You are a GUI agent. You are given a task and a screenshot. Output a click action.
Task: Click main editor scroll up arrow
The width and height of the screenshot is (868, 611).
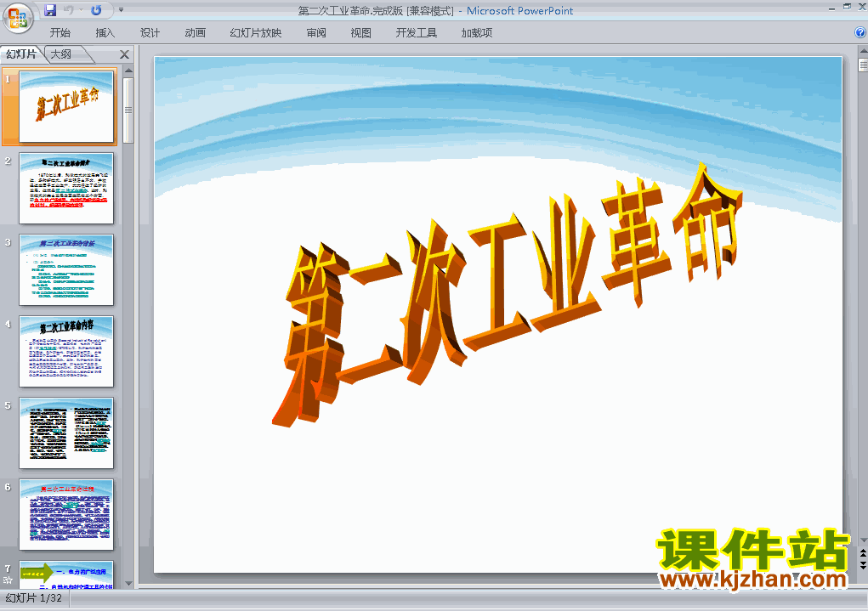[x=863, y=52]
